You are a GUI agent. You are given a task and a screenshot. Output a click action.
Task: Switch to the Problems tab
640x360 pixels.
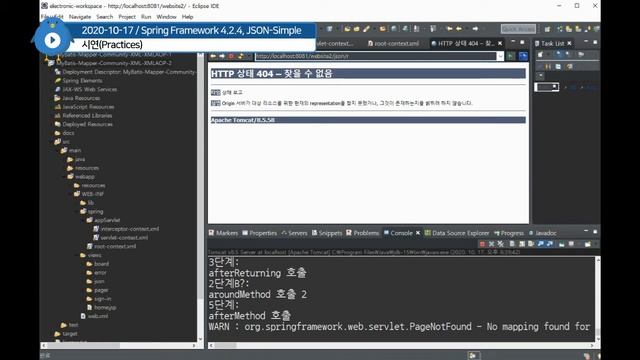click(362, 233)
